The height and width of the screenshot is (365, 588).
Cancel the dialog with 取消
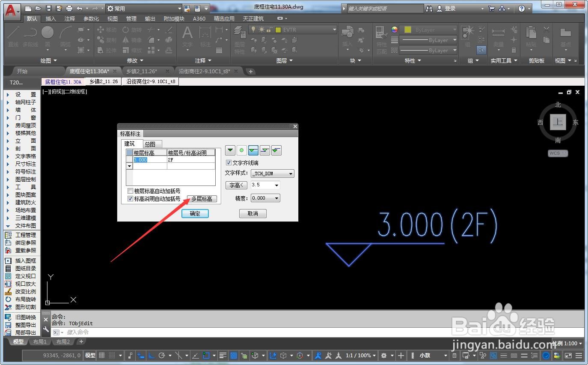[253, 213]
